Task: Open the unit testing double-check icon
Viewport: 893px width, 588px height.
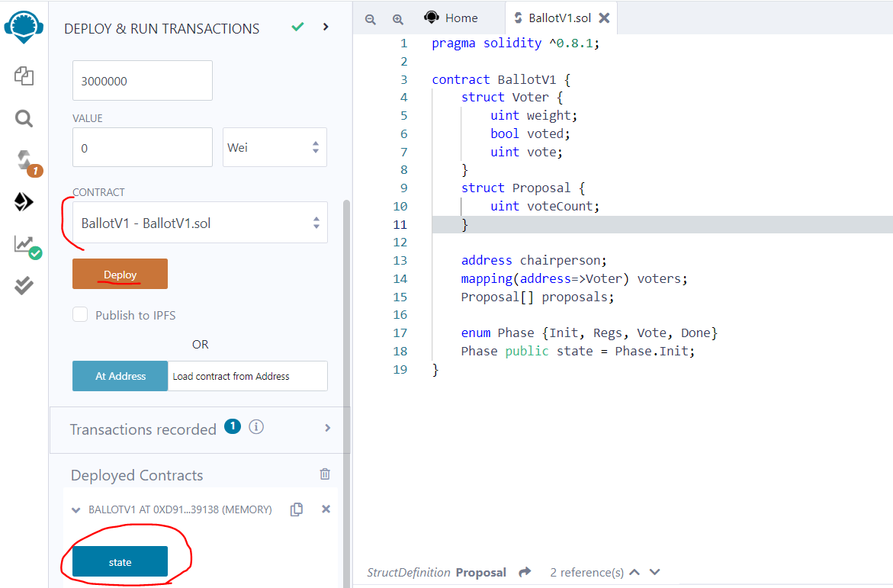Action: coord(24,286)
